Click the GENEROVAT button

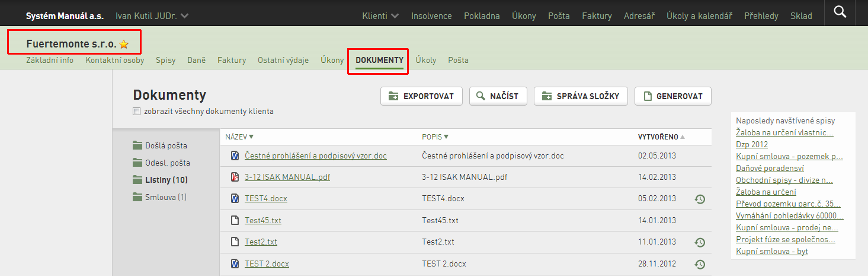[x=673, y=96]
